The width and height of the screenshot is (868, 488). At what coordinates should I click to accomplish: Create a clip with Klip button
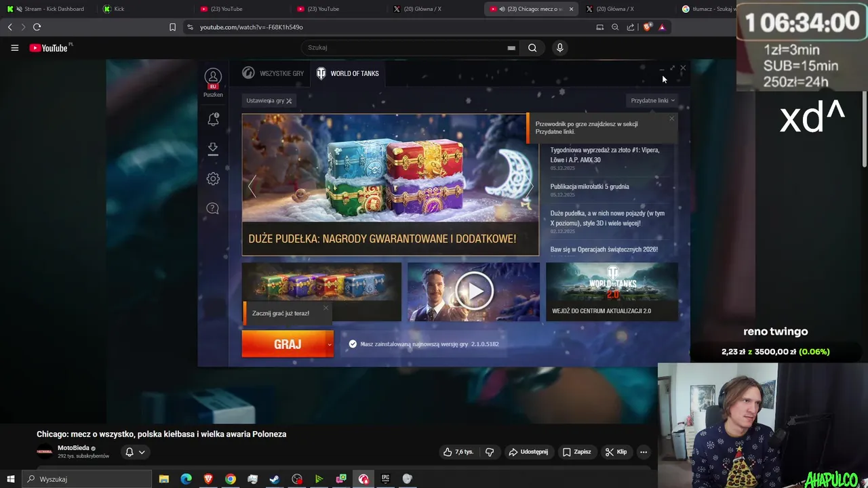click(616, 452)
